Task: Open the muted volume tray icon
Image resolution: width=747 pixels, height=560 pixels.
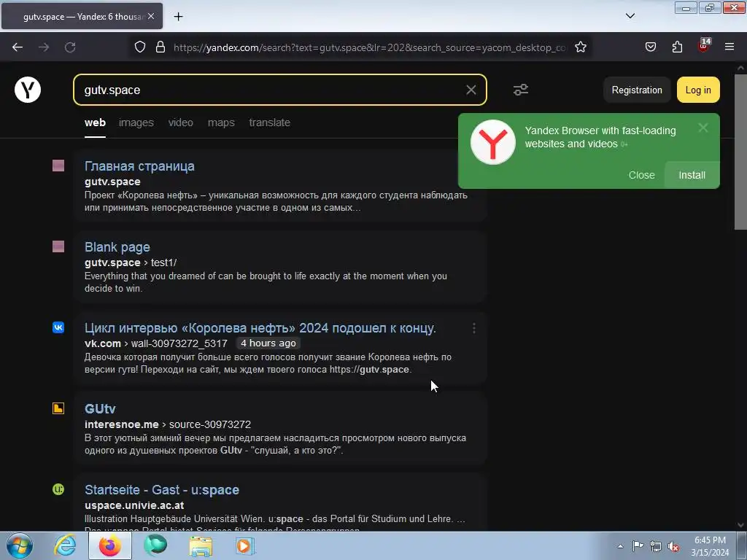Action: click(x=673, y=546)
